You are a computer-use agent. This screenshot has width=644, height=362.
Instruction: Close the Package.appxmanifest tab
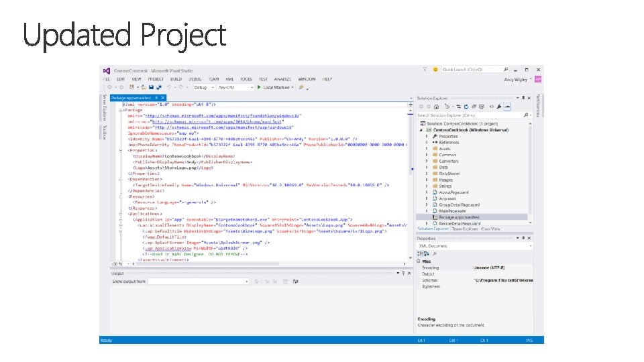click(x=162, y=98)
